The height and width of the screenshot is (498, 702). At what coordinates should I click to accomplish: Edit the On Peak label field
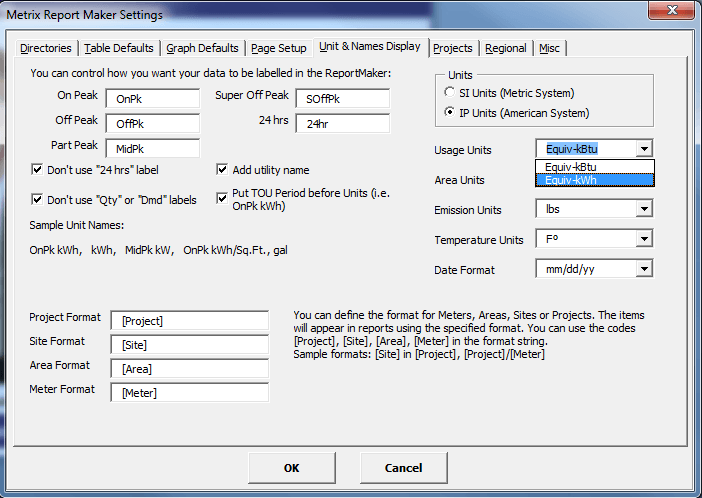click(x=153, y=99)
